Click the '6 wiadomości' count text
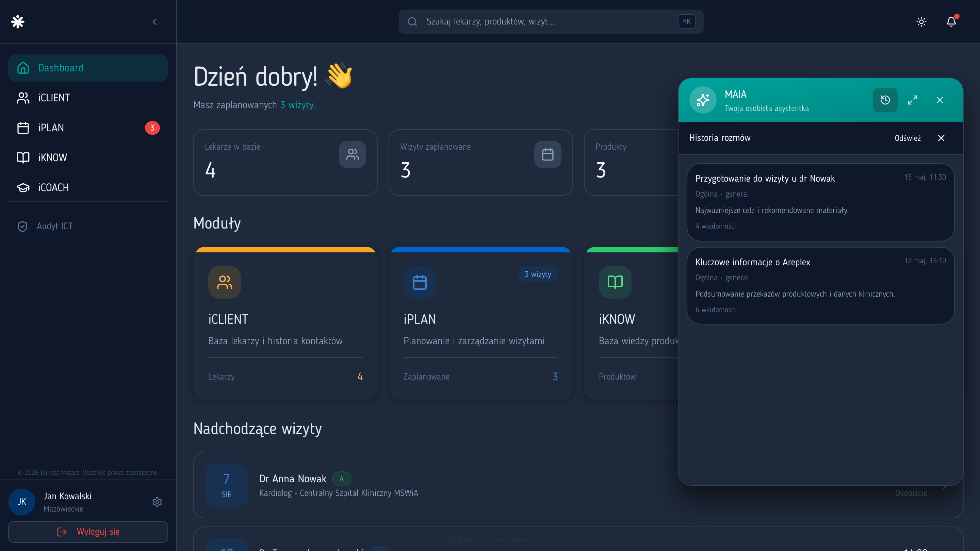 coord(715,310)
